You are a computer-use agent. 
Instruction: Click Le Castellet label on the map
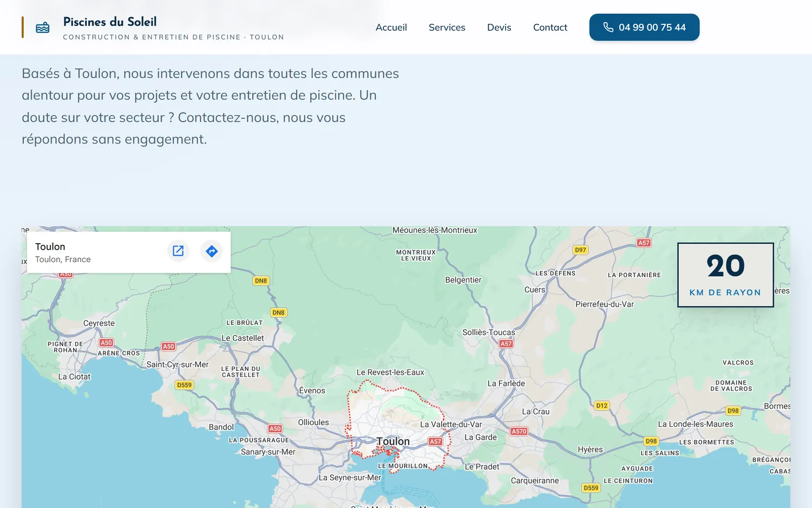tap(243, 338)
